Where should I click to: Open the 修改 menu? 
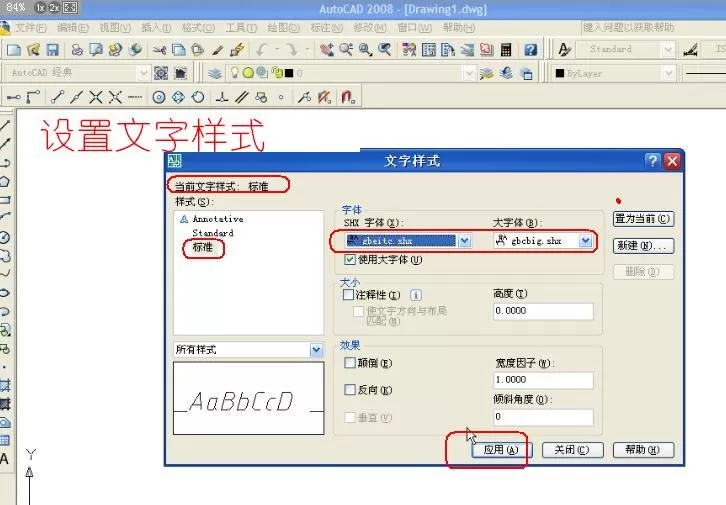(370, 28)
